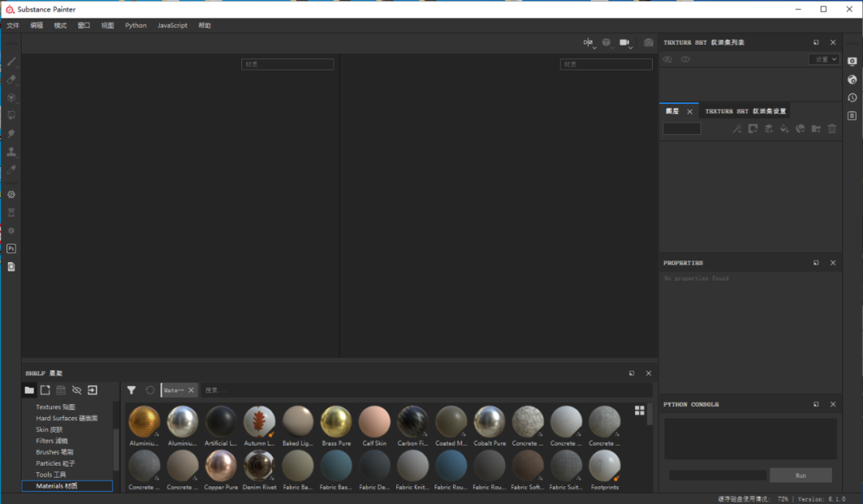Open Display Settings from right dock

[852, 62]
